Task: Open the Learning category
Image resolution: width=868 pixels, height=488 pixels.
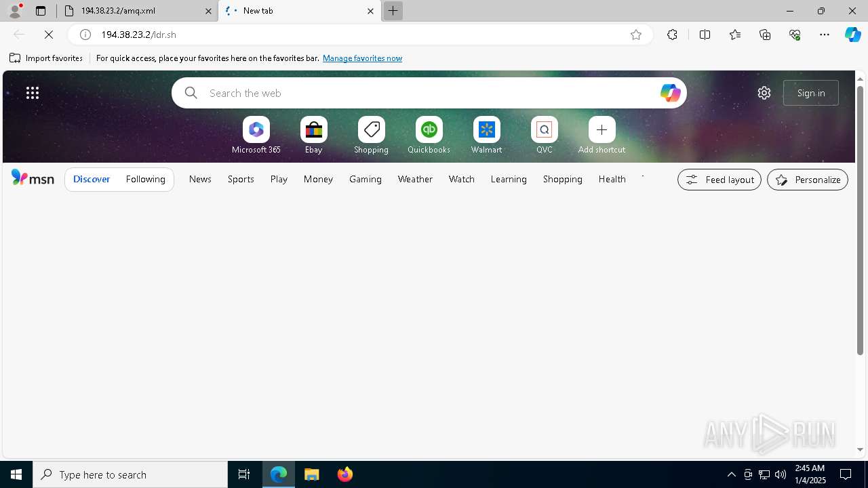Action: tap(509, 179)
